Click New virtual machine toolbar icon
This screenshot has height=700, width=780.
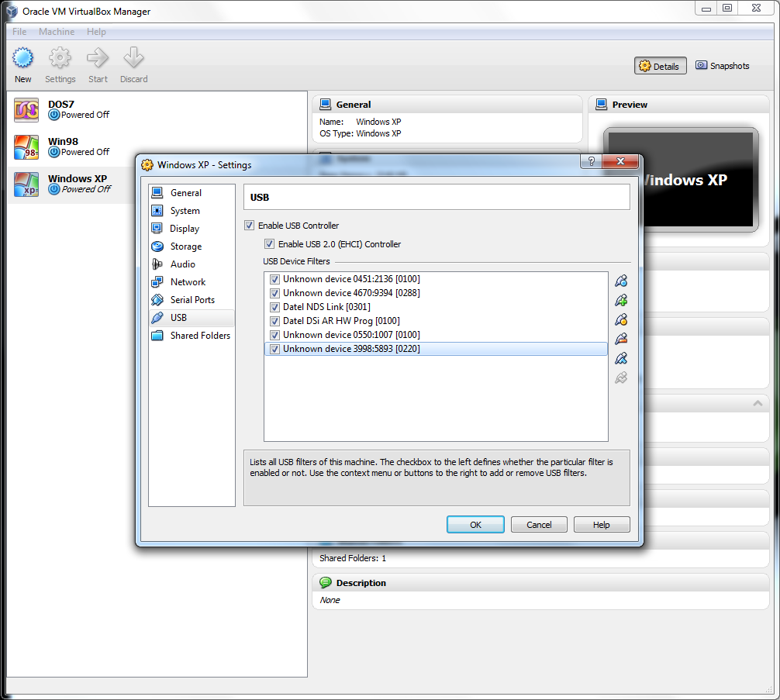click(23, 58)
